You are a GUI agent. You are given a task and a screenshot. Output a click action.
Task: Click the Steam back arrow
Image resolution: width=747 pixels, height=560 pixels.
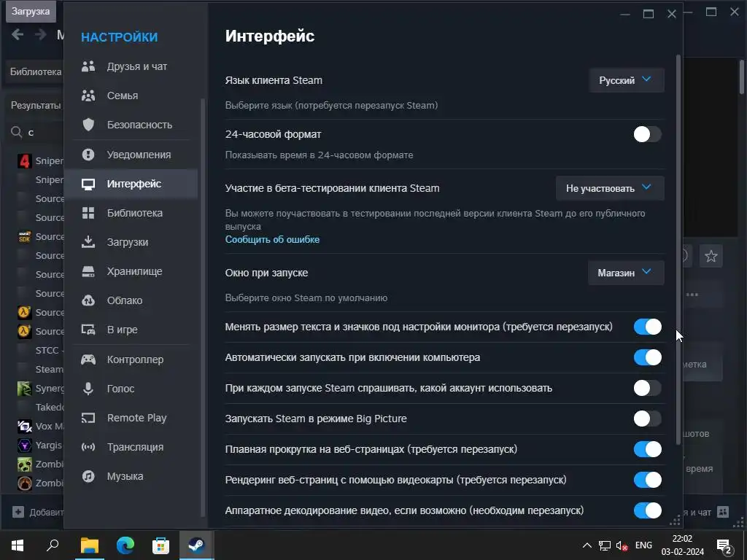click(x=18, y=34)
